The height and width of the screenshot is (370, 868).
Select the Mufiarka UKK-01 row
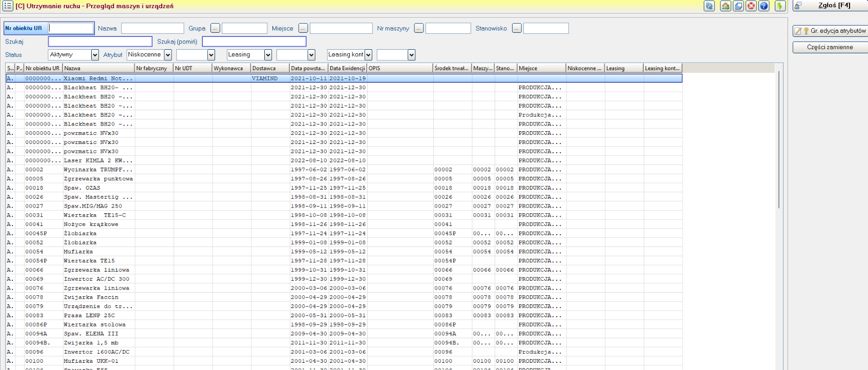coord(344,361)
